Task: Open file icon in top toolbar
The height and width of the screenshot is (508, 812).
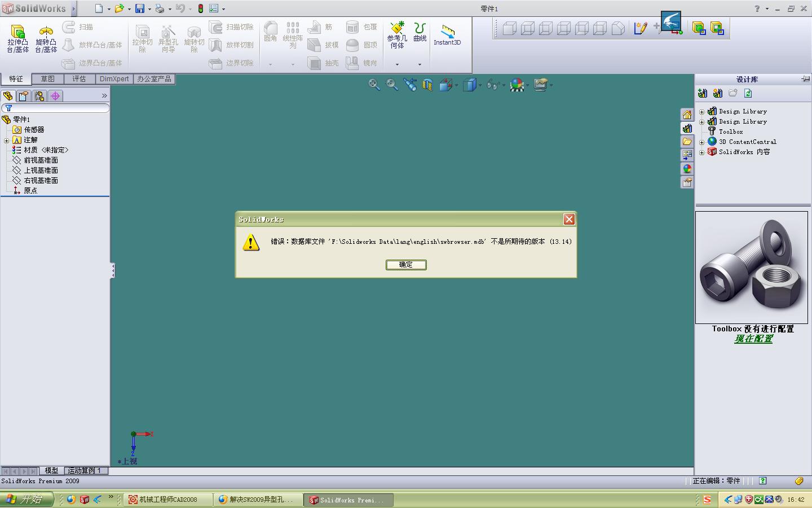Action: point(119,8)
